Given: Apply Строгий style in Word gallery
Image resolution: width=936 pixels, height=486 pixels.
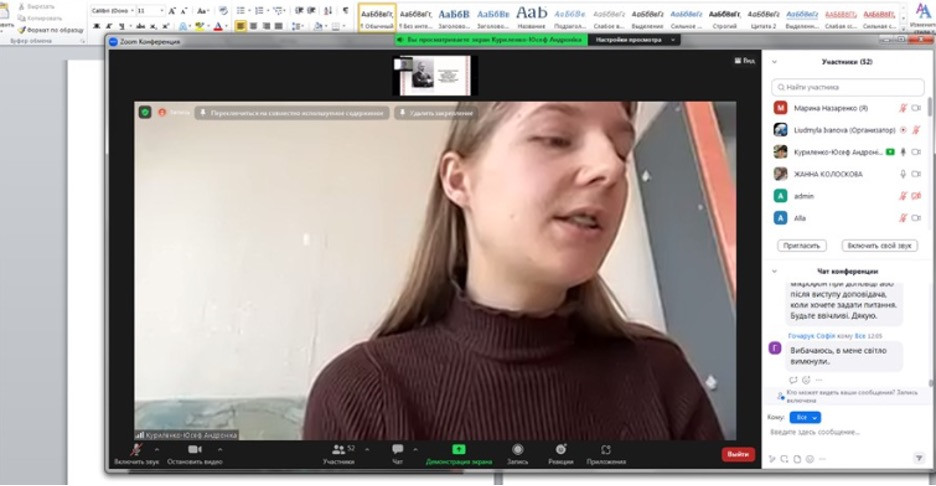Looking at the screenshot, I should 725,17.
